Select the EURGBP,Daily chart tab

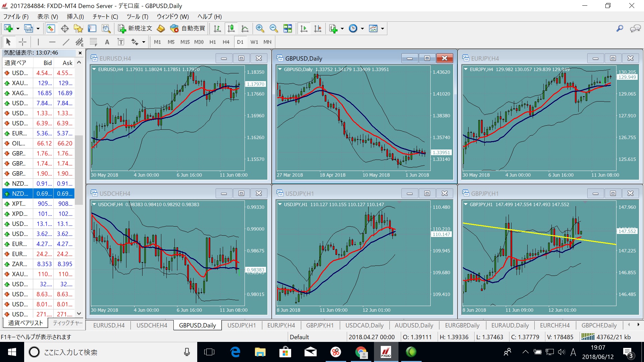(462, 325)
